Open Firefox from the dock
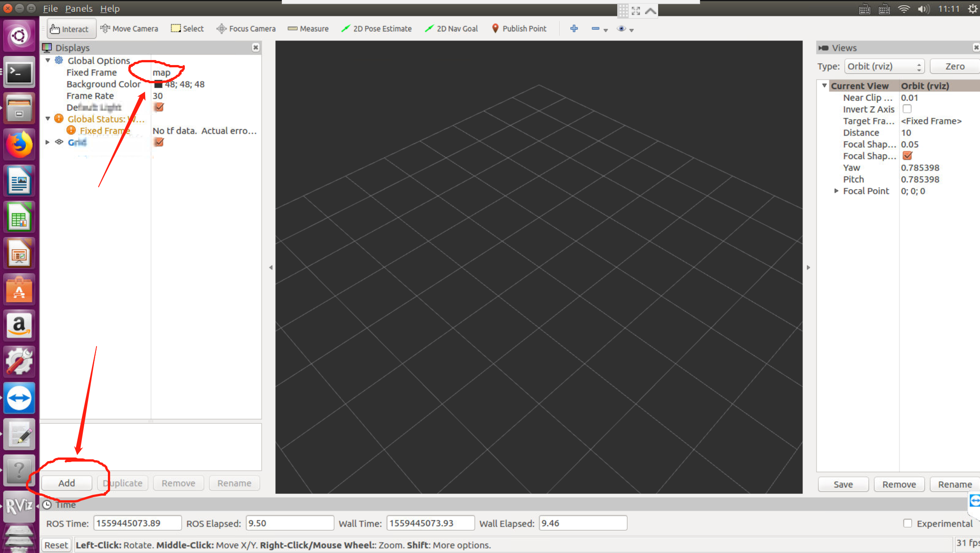 click(19, 145)
